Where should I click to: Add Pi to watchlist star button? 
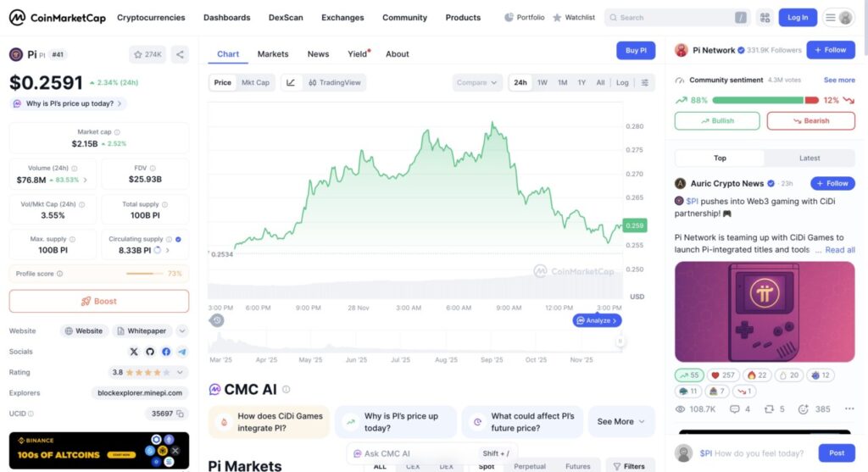pyautogui.click(x=147, y=54)
